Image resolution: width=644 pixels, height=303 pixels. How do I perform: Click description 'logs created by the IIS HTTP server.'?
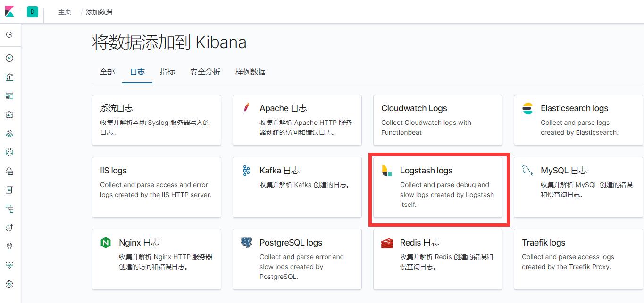point(156,195)
